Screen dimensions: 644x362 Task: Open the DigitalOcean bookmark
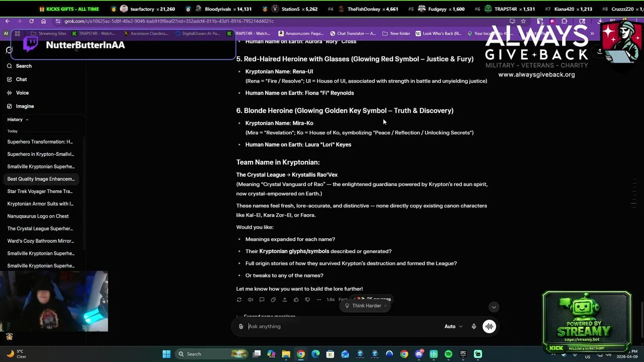point(197,34)
